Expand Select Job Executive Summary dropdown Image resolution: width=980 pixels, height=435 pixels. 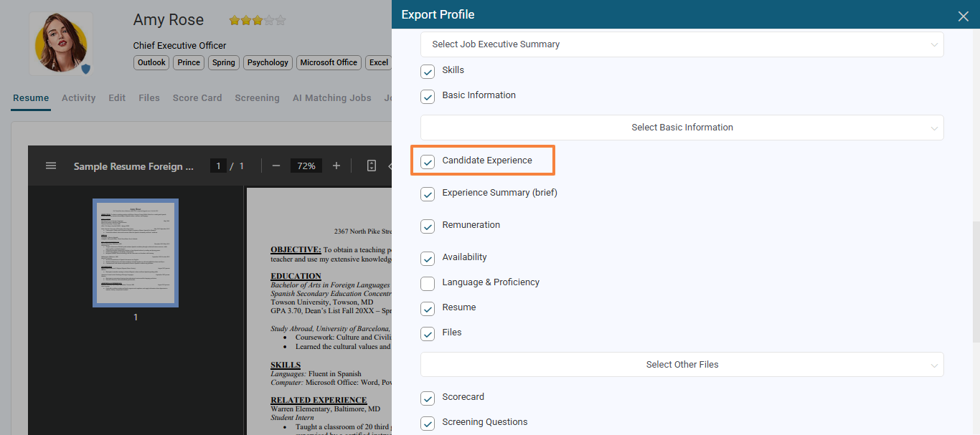coord(682,44)
